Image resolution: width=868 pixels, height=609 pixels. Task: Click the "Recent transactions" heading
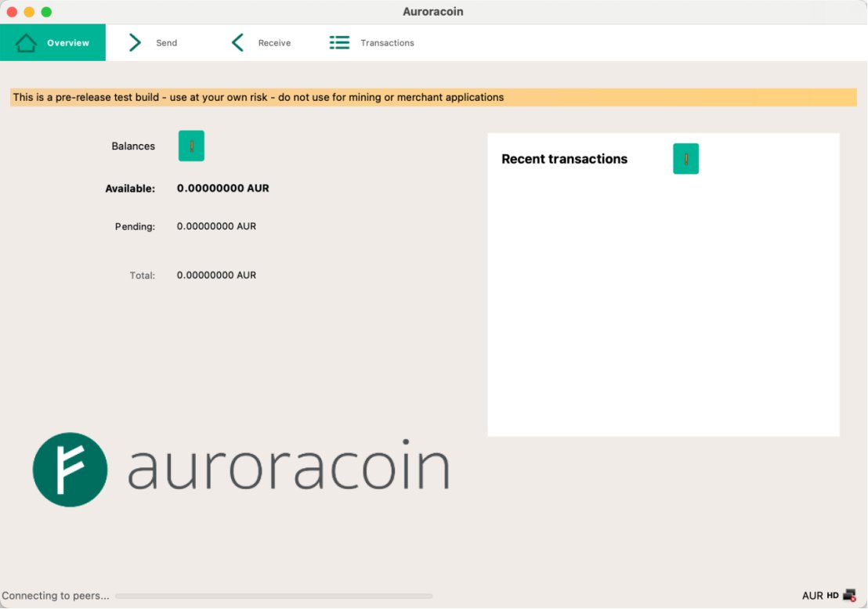click(x=565, y=159)
